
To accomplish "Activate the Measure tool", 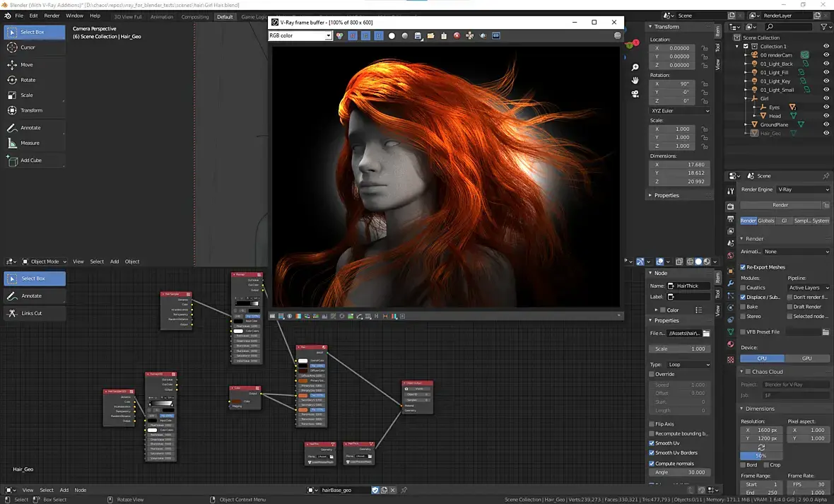I will click(x=30, y=143).
